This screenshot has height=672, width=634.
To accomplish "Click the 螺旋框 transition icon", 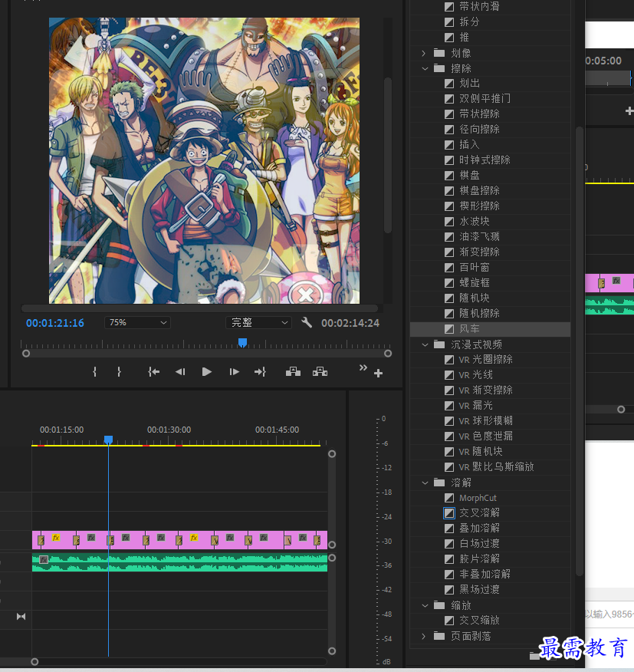I will point(449,283).
